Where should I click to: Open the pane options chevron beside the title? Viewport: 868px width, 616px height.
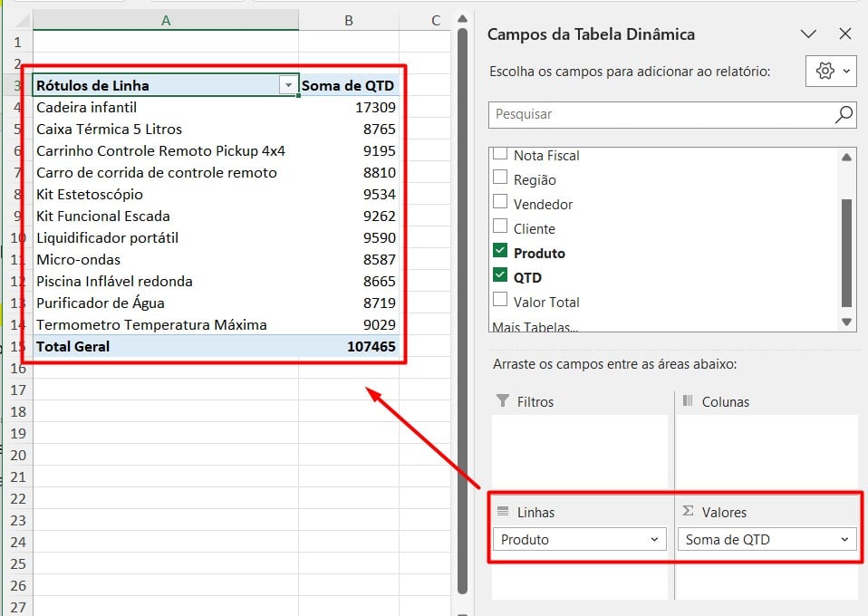point(808,34)
